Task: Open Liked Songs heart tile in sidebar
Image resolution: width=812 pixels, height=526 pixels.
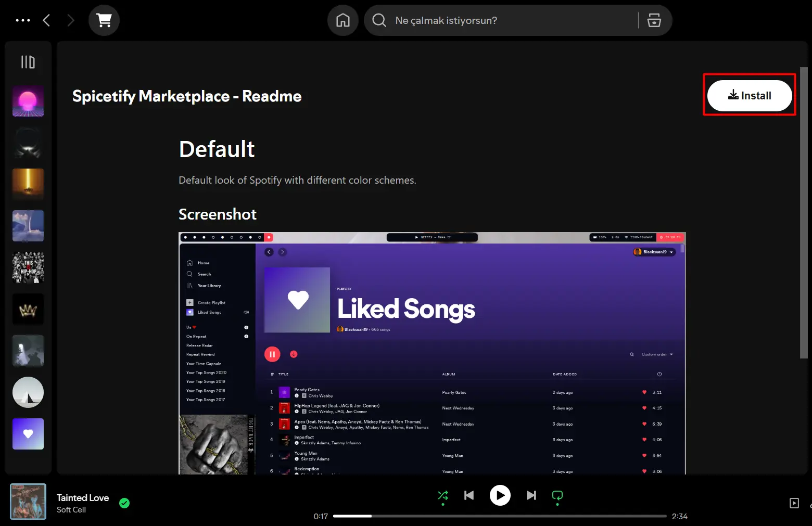Action: coord(28,434)
